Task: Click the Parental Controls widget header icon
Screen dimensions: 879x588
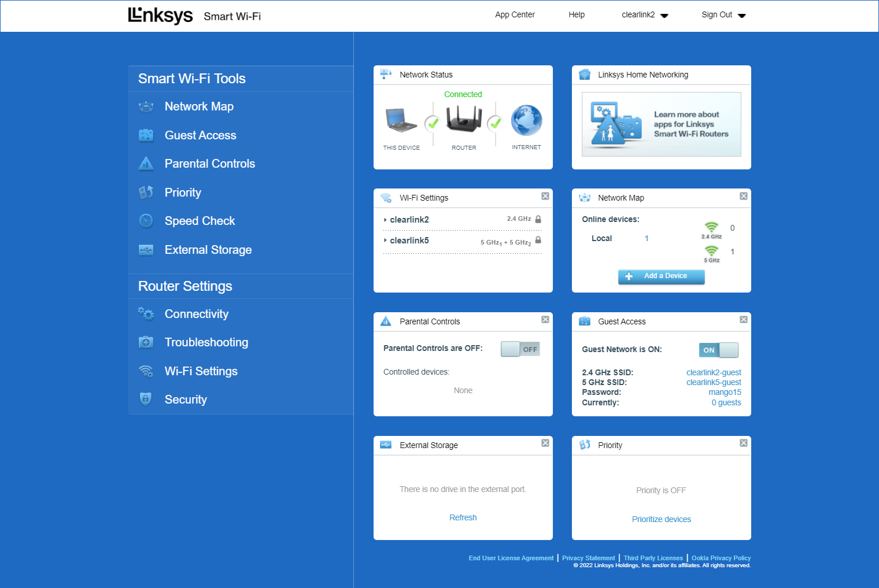Action: click(x=386, y=321)
